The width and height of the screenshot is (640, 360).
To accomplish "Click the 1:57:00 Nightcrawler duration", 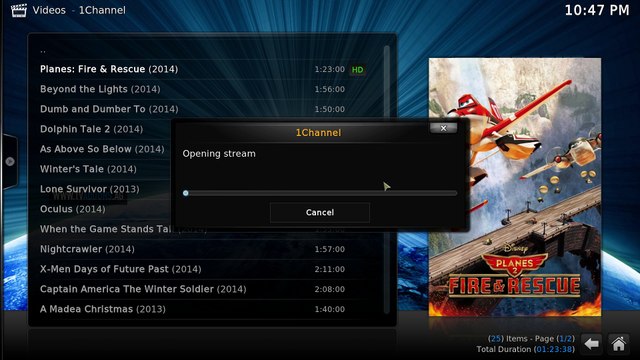I will (329, 249).
